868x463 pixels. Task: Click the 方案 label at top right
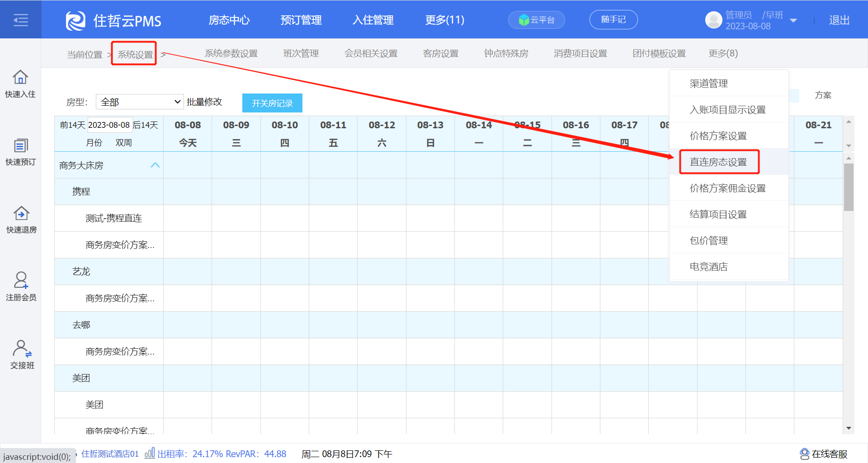coord(823,95)
